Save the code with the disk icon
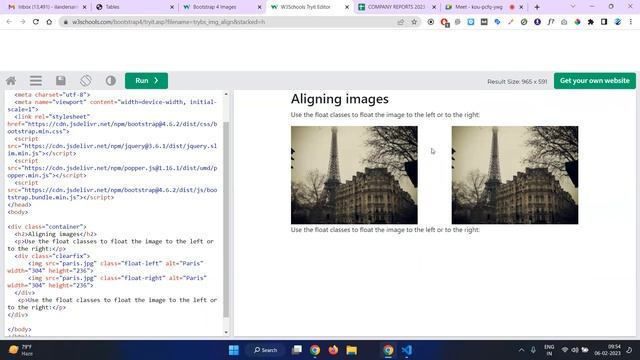 pyautogui.click(x=61, y=81)
